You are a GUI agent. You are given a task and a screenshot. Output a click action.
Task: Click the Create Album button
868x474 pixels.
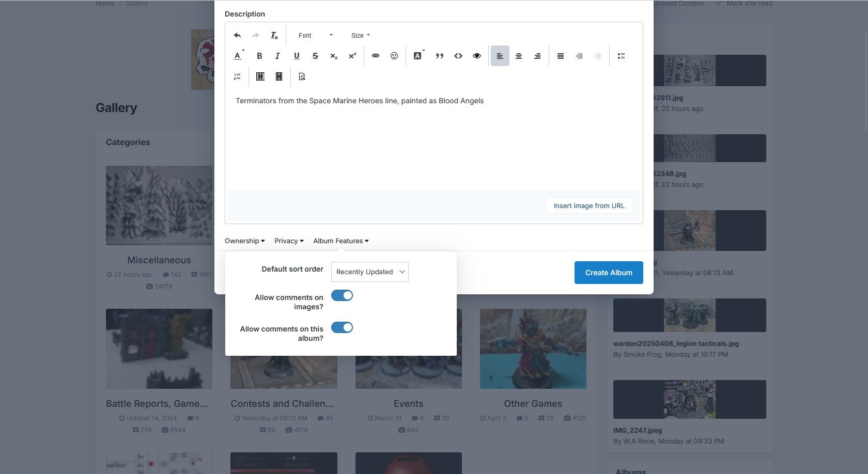click(x=609, y=273)
